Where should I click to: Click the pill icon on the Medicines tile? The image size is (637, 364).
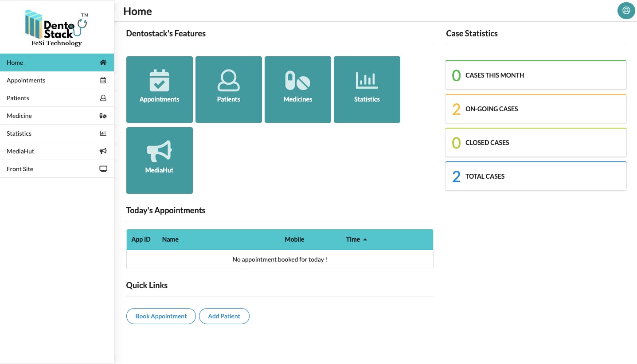click(x=298, y=81)
